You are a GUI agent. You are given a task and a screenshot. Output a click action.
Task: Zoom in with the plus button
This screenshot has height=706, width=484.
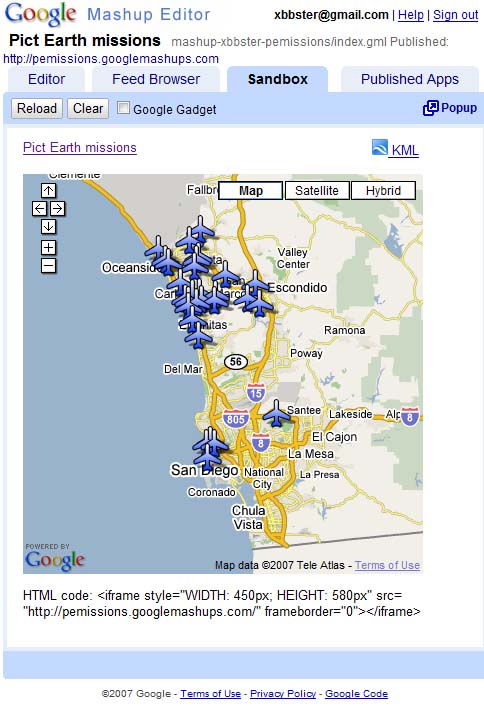click(49, 247)
